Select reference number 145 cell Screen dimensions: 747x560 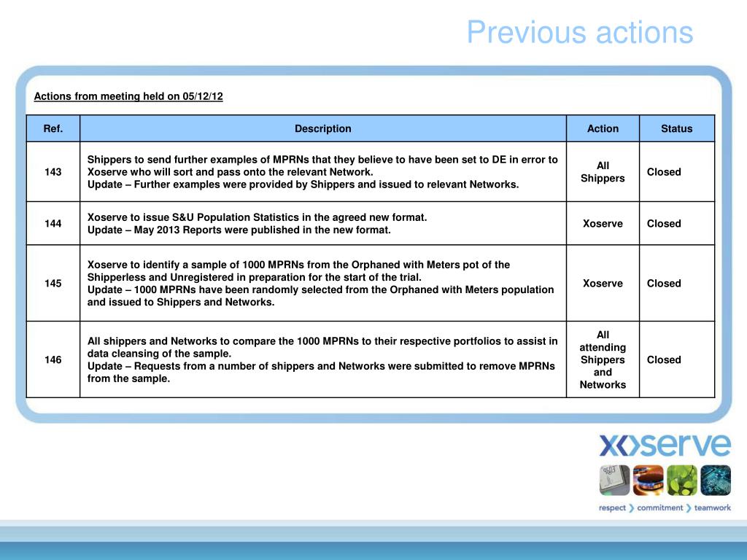click(53, 284)
